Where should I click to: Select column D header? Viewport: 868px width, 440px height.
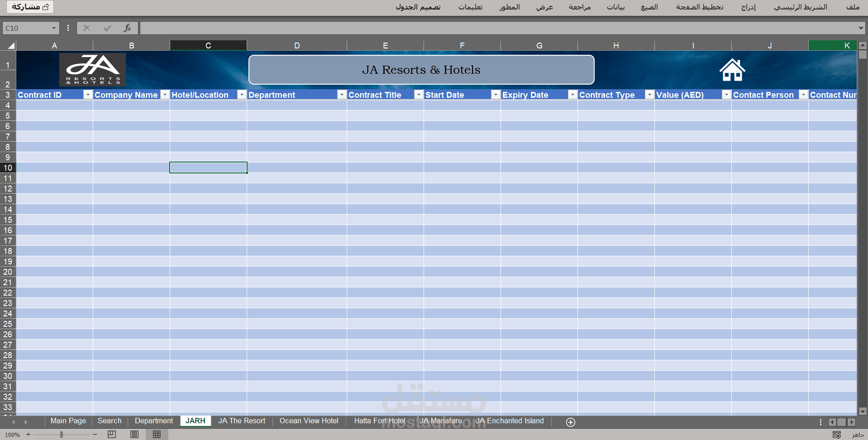point(297,45)
